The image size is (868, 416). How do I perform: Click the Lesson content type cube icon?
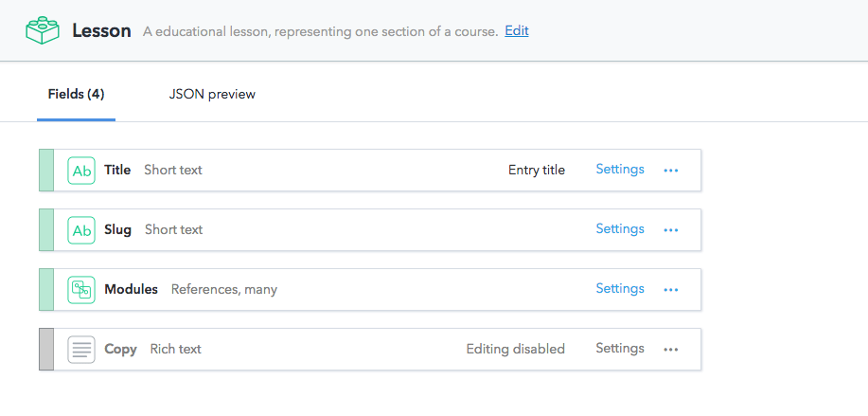(43, 30)
